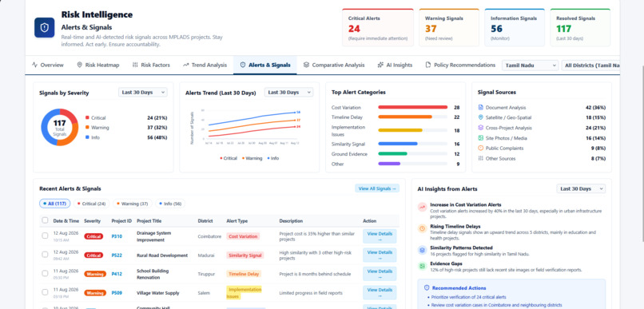Click the Policy Recommendations document icon

pos(428,65)
